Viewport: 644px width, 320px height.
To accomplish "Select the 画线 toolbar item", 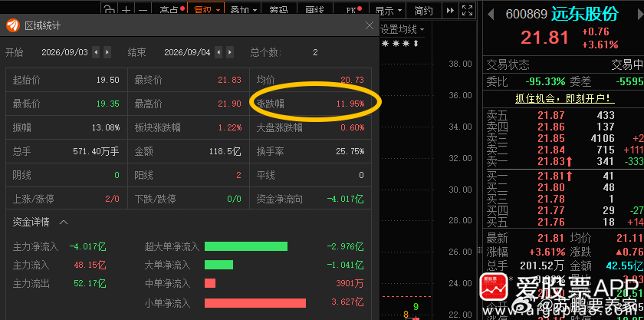I will coord(315,10).
